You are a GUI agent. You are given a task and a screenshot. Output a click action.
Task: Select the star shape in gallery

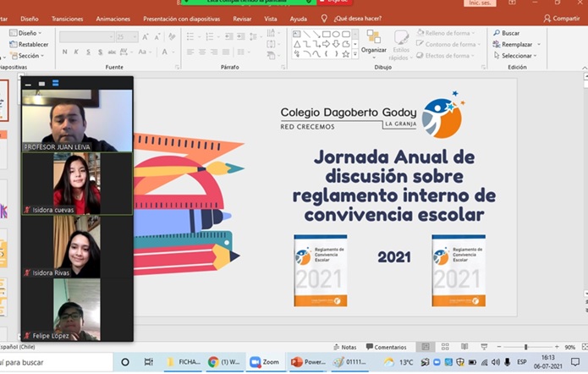(x=346, y=54)
